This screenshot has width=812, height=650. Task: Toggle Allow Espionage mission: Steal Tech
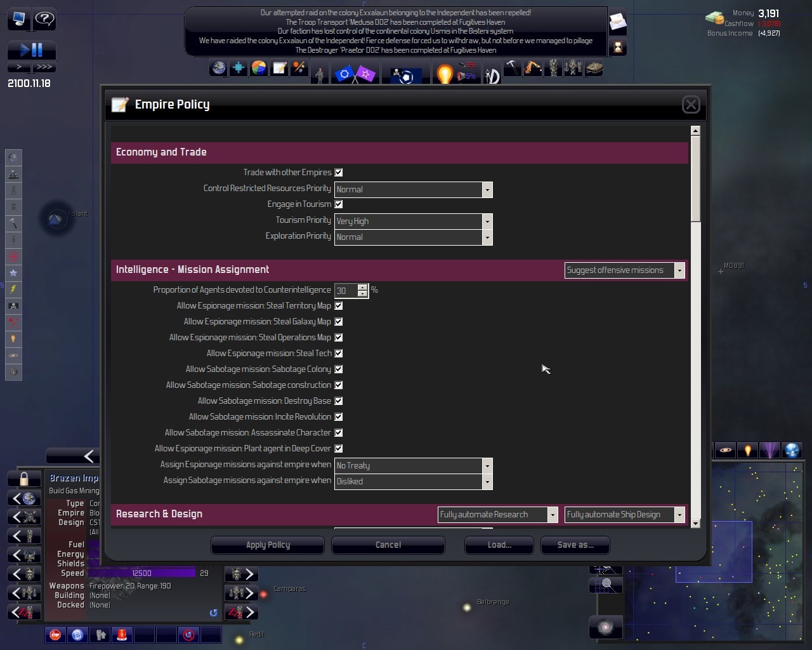pos(339,354)
